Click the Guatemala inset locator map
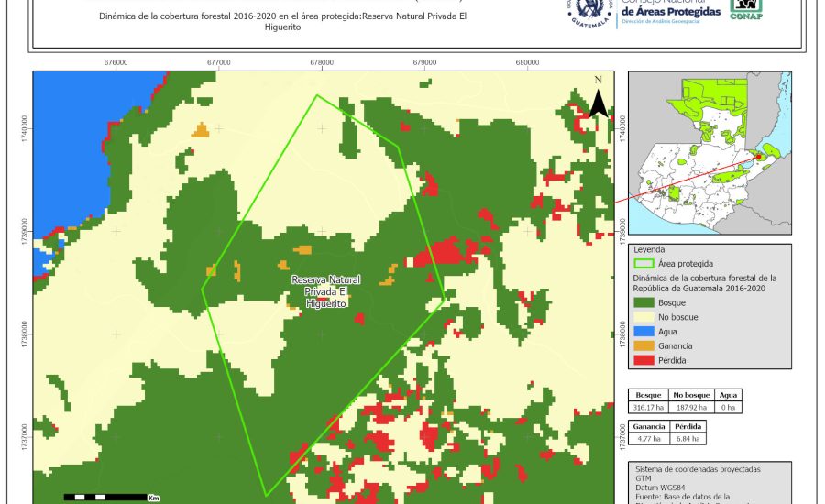825x504 pixels. tap(709, 153)
